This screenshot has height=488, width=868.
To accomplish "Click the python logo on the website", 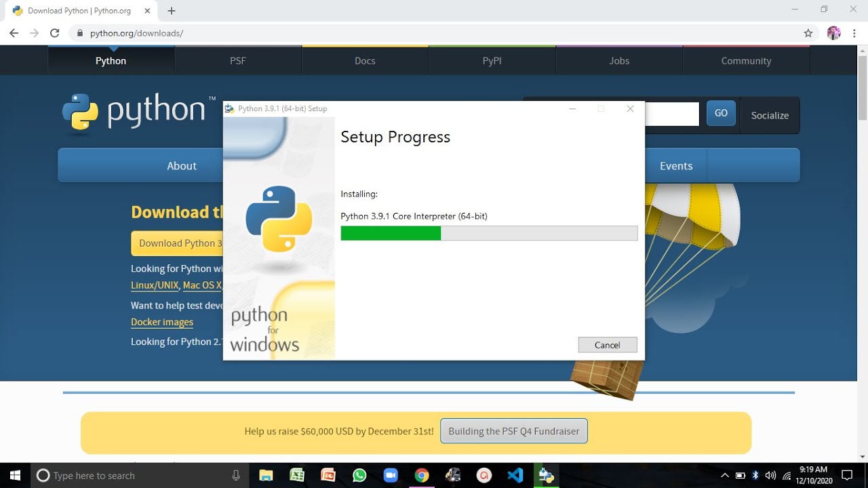I will tap(139, 112).
